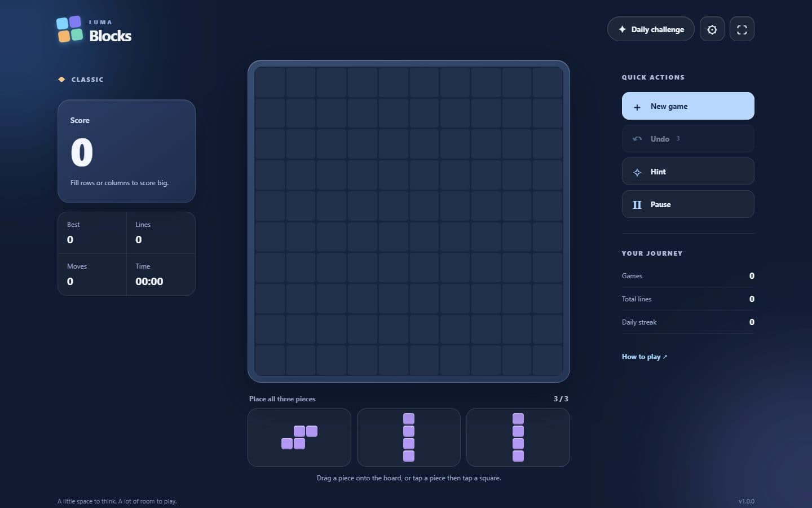Open the How to play link
812x508 pixels.
pyautogui.click(x=645, y=357)
